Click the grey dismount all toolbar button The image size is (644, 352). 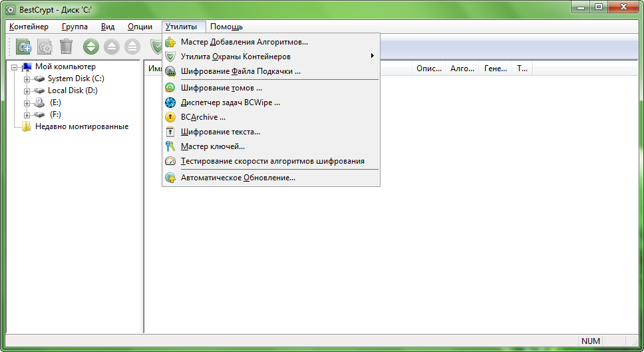click(132, 47)
